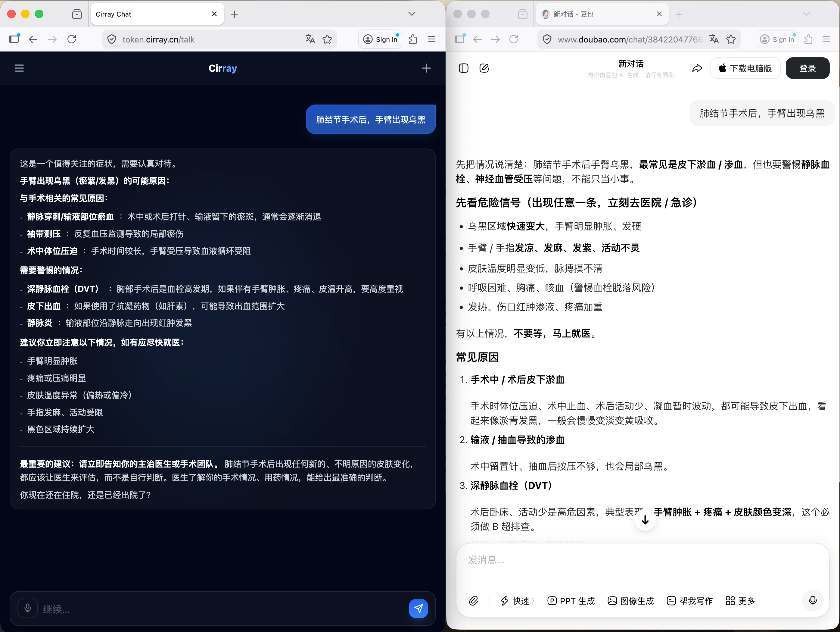Screen dimensions: 840x632
Task: Click forward arrow in Cirray browser window
Action: coord(52,39)
